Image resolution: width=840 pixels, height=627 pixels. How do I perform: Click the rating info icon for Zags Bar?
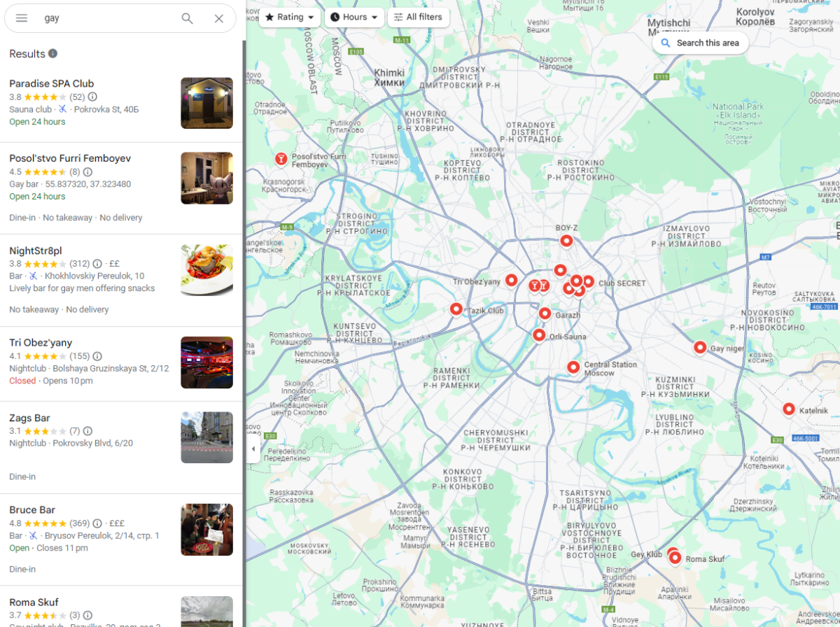tap(87, 431)
